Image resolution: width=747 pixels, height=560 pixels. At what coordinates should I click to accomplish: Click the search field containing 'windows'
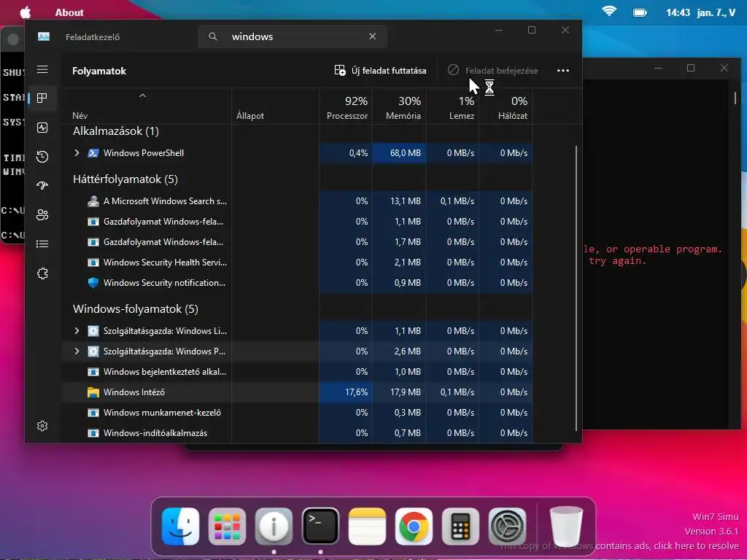pyautogui.click(x=292, y=36)
